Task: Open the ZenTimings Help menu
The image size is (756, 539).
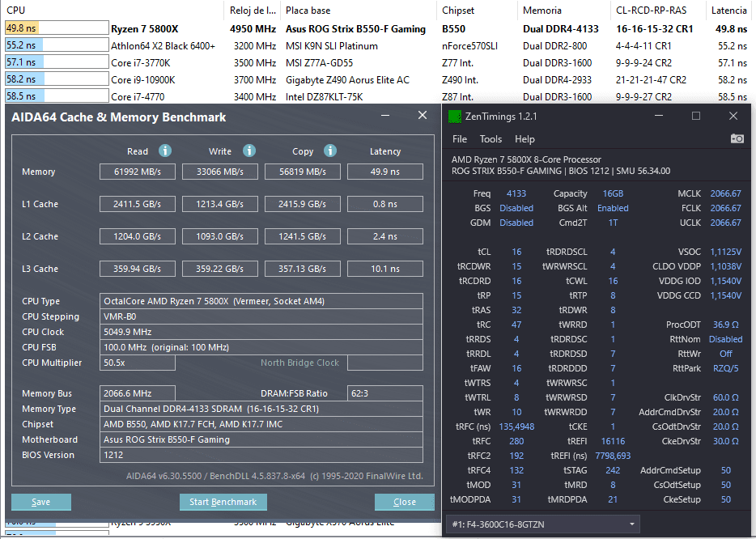Action: pyautogui.click(x=525, y=139)
